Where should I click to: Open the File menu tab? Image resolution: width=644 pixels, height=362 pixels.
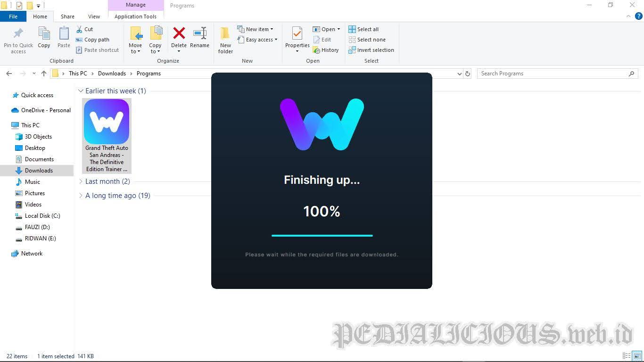tap(13, 16)
